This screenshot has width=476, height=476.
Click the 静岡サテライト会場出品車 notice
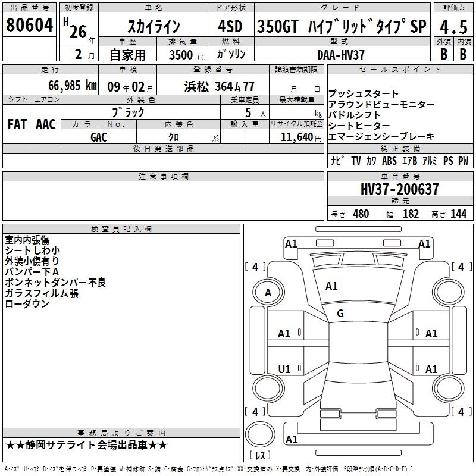point(86,445)
